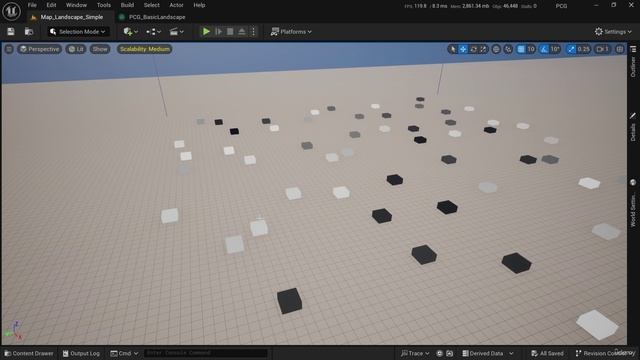
Task: Open the Build menu
Action: pyautogui.click(x=127, y=5)
